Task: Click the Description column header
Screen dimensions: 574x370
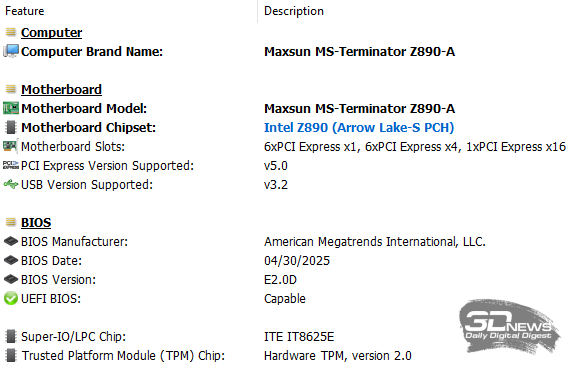Action: [294, 11]
